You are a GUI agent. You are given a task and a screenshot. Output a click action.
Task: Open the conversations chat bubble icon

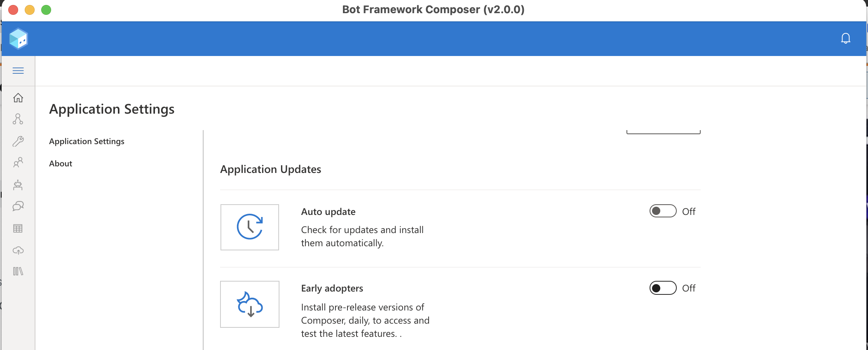point(18,207)
